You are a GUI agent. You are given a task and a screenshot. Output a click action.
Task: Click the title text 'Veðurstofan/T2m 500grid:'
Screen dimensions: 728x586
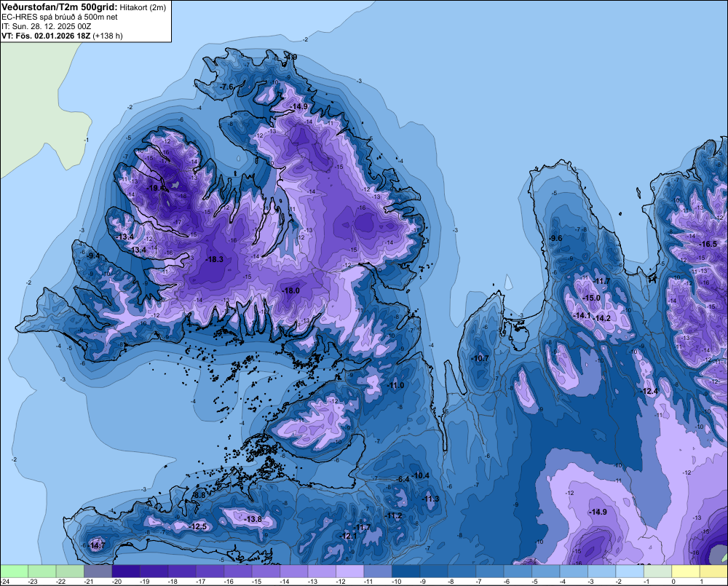pyautogui.click(x=60, y=7)
